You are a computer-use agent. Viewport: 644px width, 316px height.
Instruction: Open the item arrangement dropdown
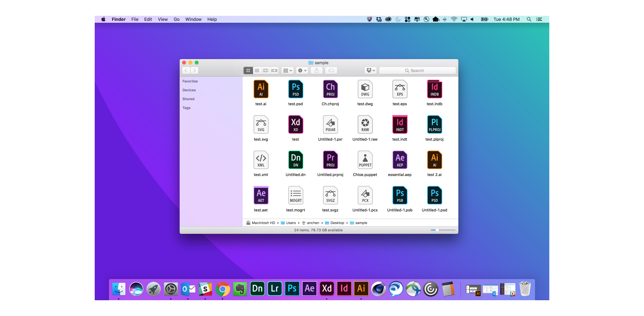pos(288,70)
